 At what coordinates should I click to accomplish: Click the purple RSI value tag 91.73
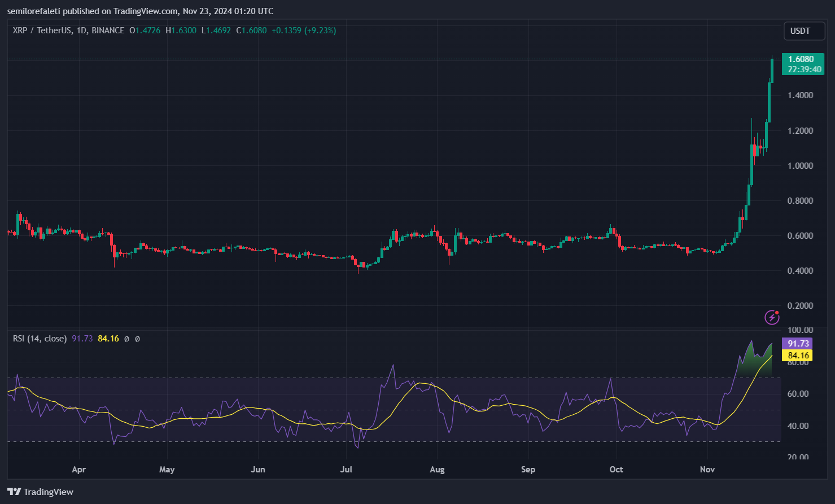797,343
